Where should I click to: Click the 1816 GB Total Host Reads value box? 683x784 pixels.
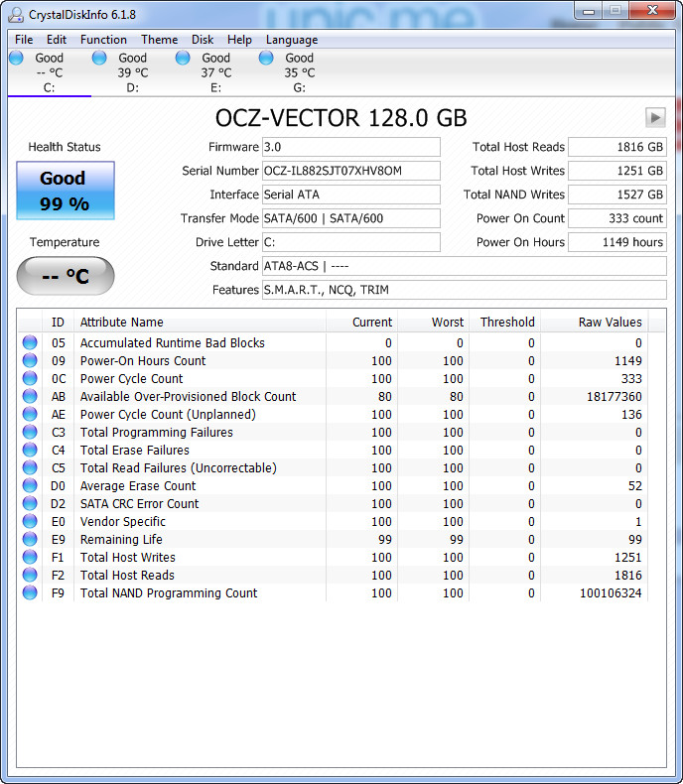(x=617, y=147)
